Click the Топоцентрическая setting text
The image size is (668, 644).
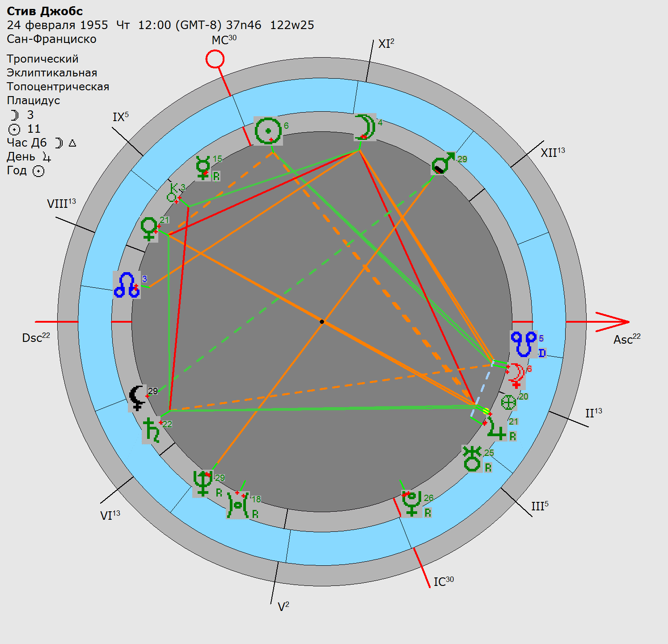pyautogui.click(x=58, y=87)
